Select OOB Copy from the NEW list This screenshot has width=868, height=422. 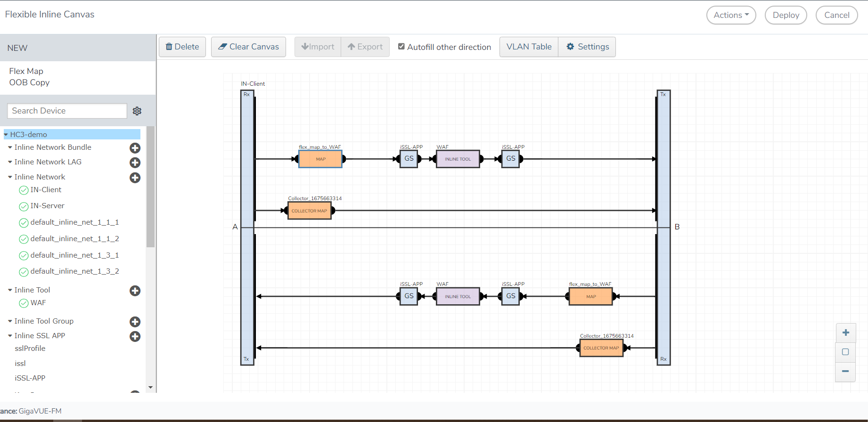pos(29,82)
